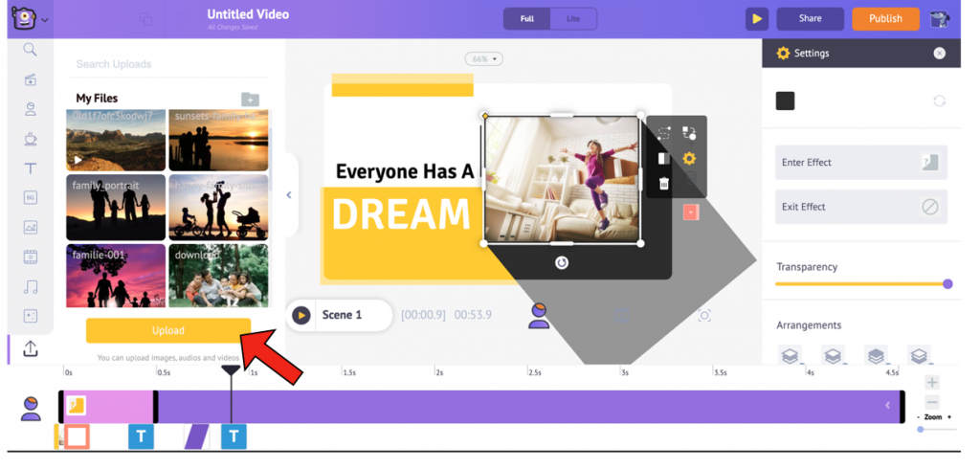
Task: Click the rotate handle below selected image
Action: pyautogui.click(x=562, y=263)
